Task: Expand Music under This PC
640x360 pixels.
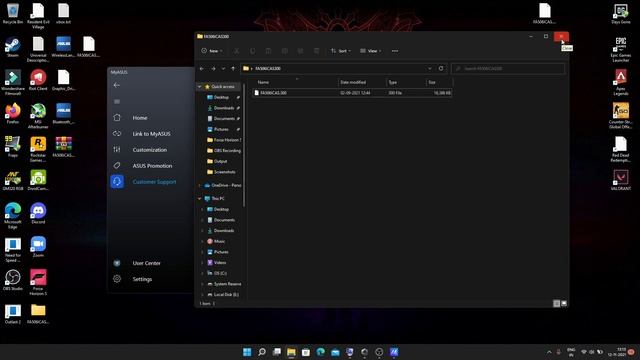Action: (202, 241)
